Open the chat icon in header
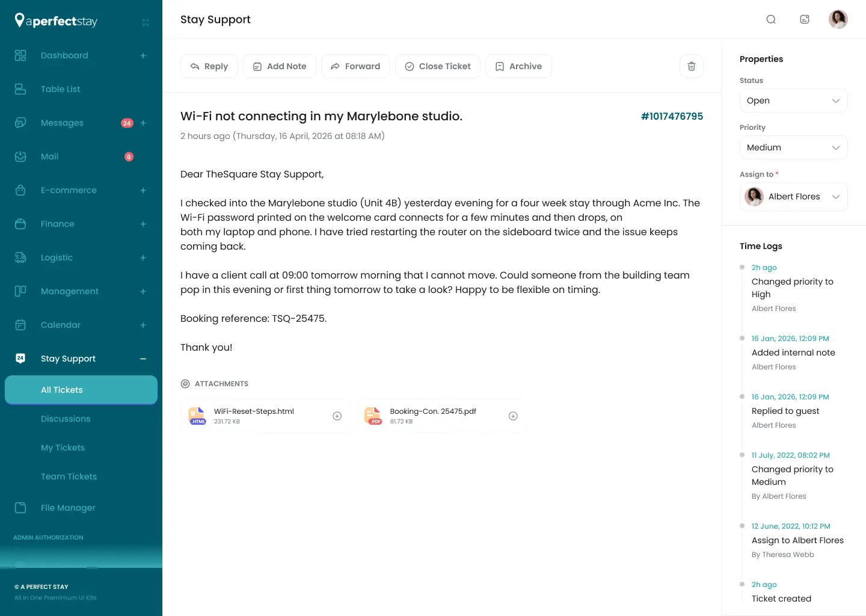 pos(805,19)
